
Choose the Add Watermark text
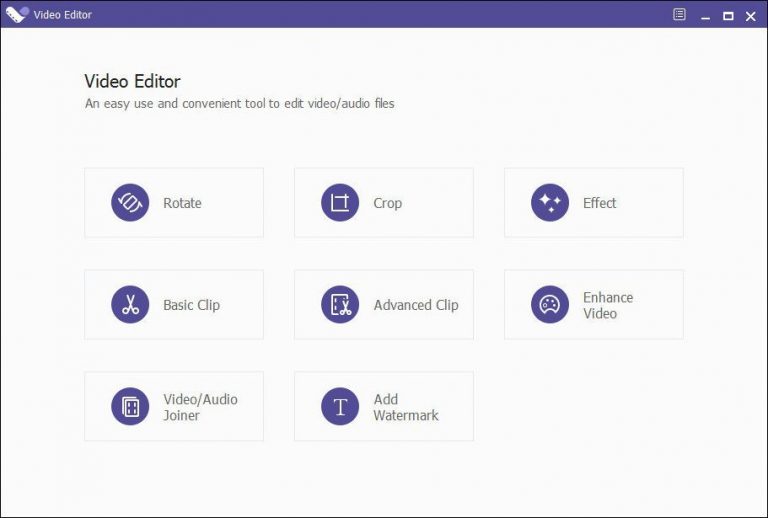click(x=406, y=407)
